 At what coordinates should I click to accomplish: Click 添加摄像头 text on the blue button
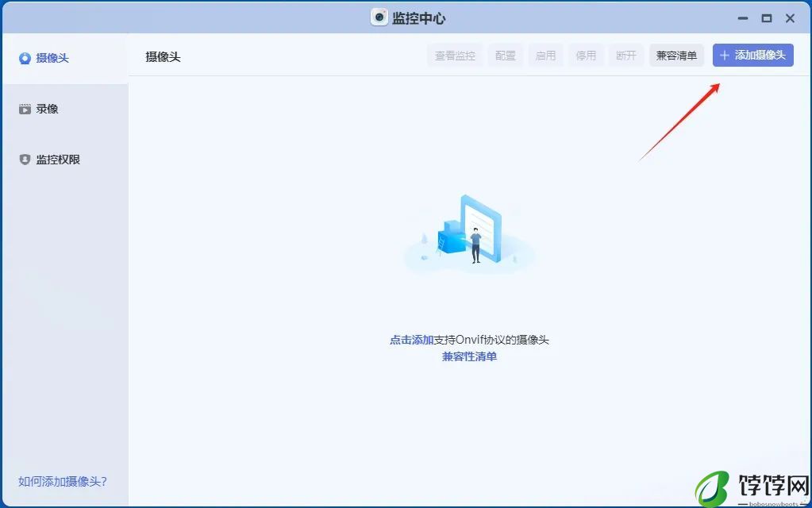(760, 56)
